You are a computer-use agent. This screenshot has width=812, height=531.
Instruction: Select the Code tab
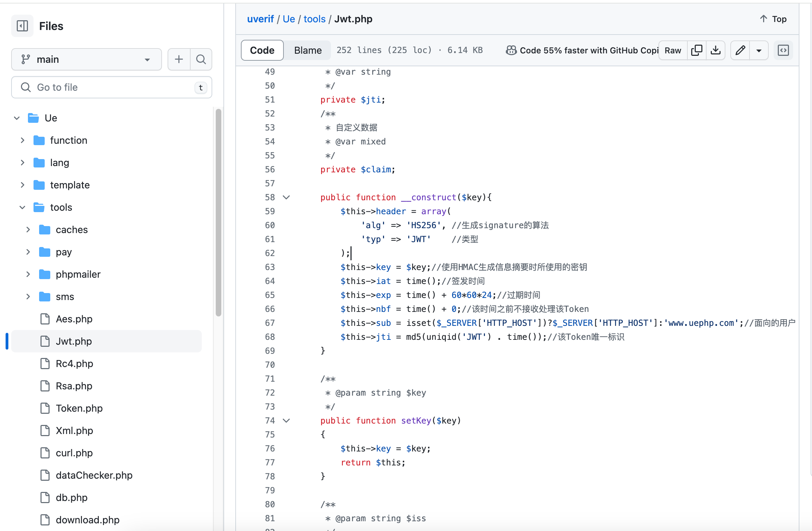tap(262, 50)
